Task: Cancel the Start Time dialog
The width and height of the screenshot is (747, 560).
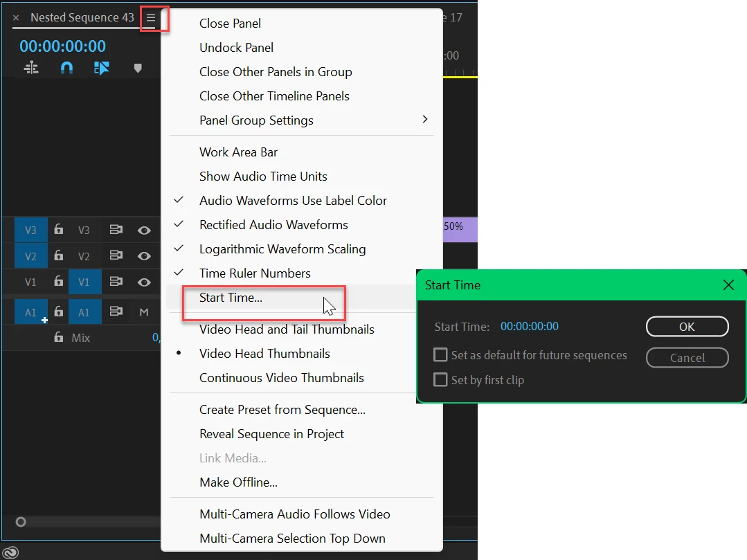Action: (x=687, y=358)
